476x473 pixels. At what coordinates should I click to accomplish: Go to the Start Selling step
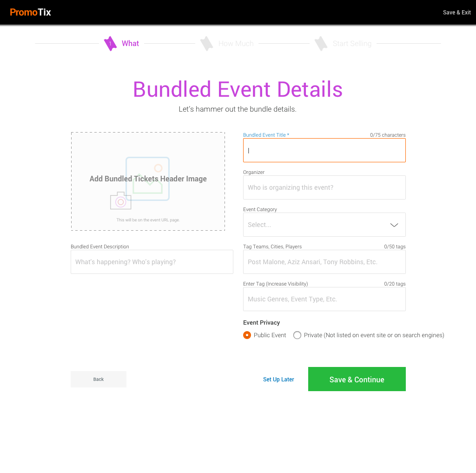click(352, 43)
